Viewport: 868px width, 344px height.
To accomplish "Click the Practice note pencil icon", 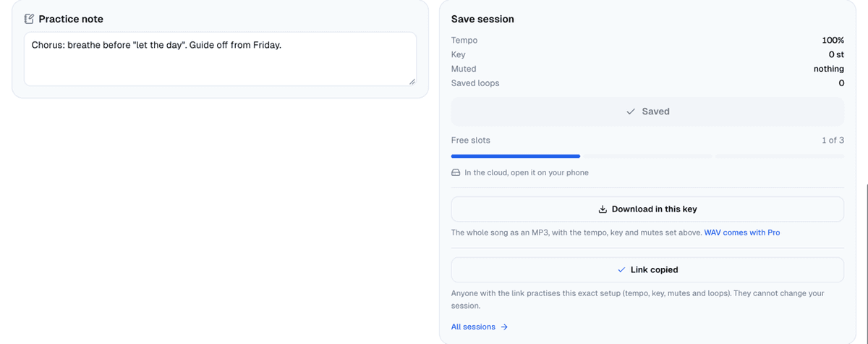I will tap(29, 19).
